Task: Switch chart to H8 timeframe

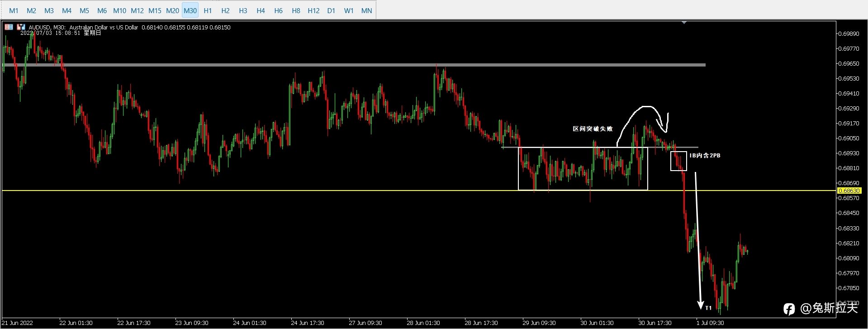Action: 296,10
